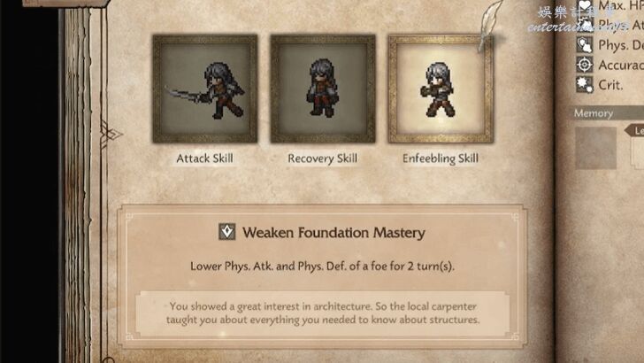This screenshot has height=363, width=644.
Task: Click the Accuracy crosshair icon
Action: 585,65
